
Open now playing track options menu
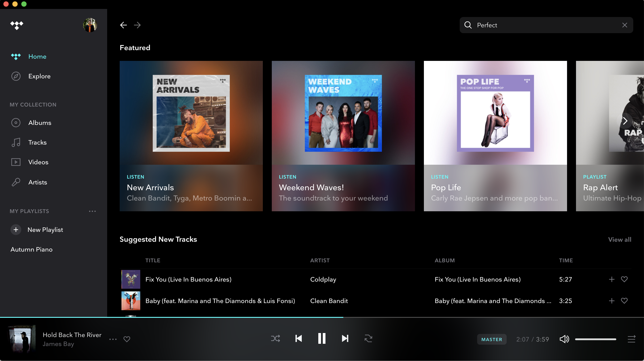pyautogui.click(x=113, y=340)
